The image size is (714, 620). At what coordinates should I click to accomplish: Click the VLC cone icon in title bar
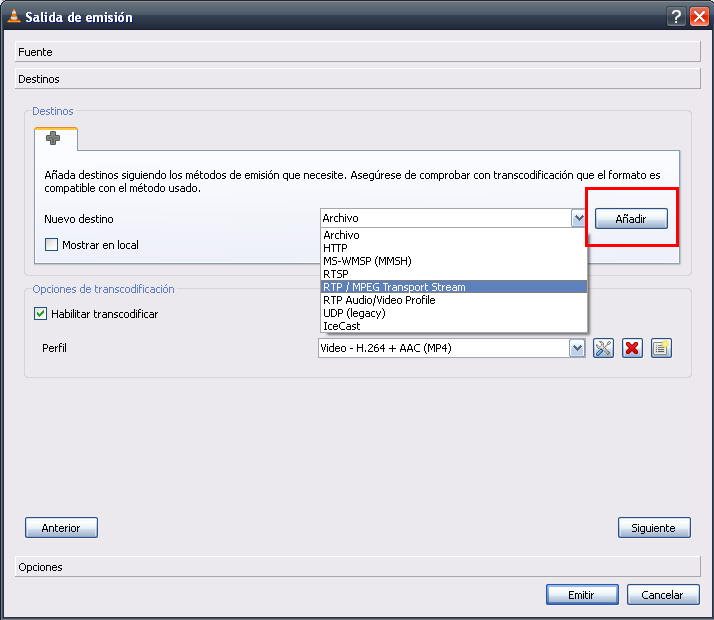[x=14, y=16]
